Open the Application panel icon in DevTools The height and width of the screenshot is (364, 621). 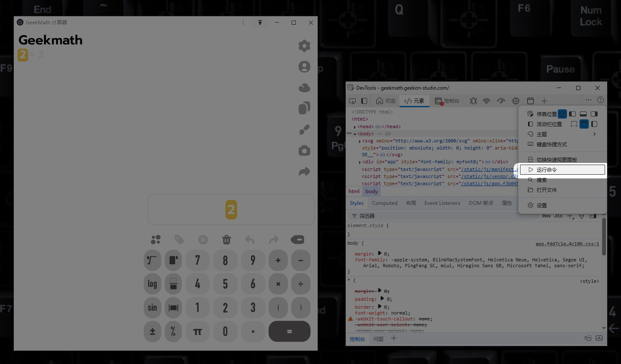click(530, 101)
